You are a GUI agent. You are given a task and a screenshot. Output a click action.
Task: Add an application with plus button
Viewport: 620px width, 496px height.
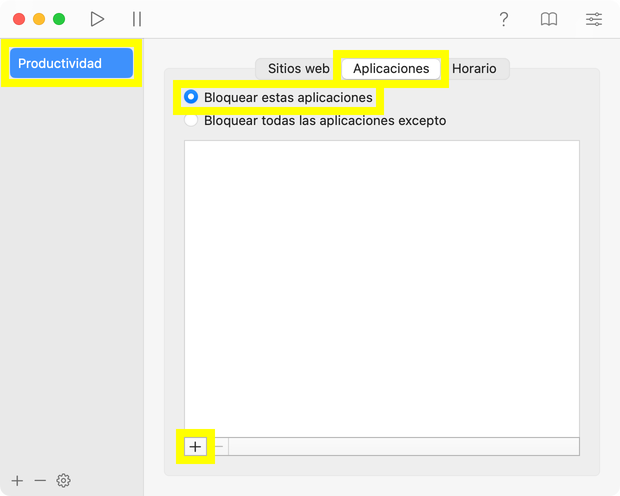(x=195, y=447)
